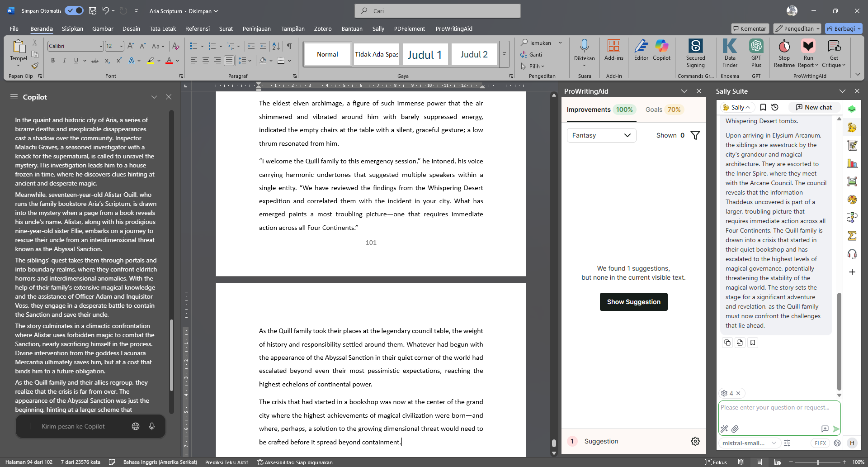Click the Sally question input field

tap(778, 408)
